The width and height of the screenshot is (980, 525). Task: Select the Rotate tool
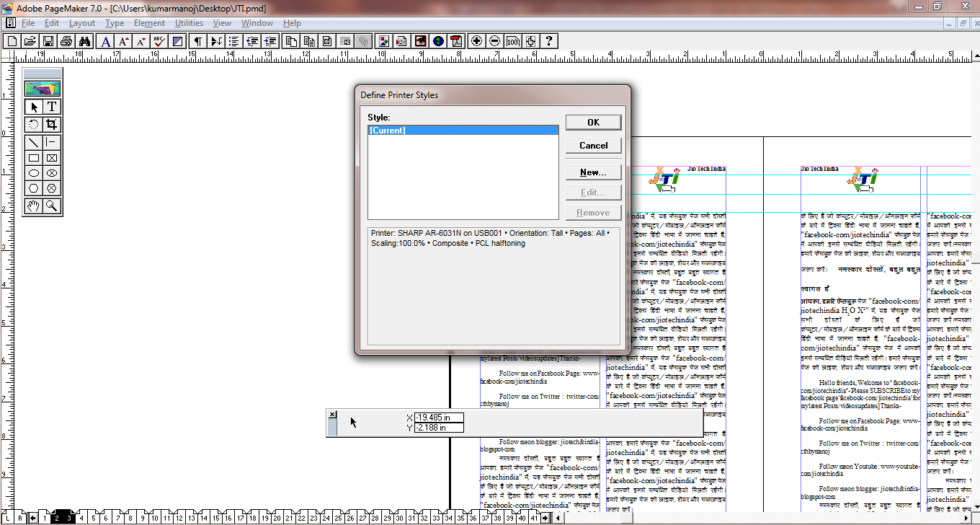(32, 124)
